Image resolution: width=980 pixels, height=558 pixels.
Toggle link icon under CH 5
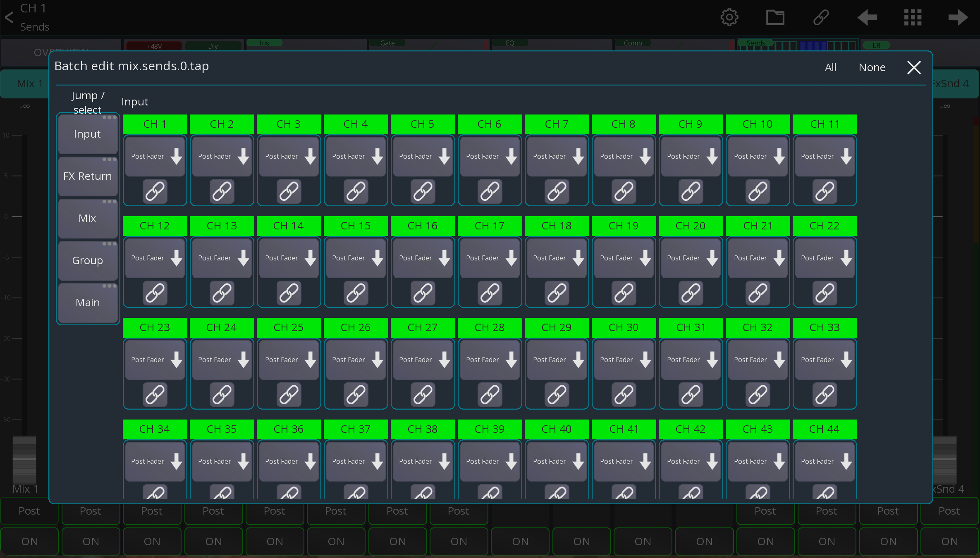coord(423,191)
